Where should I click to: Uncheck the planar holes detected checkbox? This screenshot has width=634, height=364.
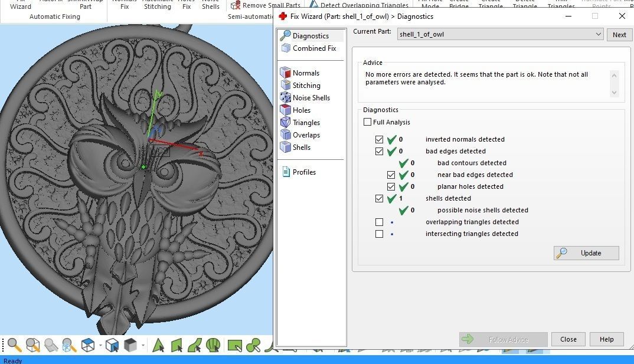391,186
